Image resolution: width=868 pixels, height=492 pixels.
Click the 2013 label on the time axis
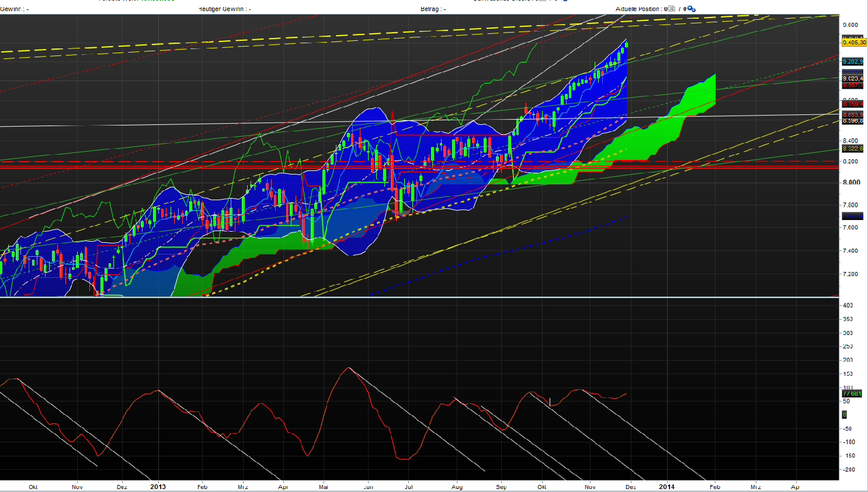(x=158, y=486)
